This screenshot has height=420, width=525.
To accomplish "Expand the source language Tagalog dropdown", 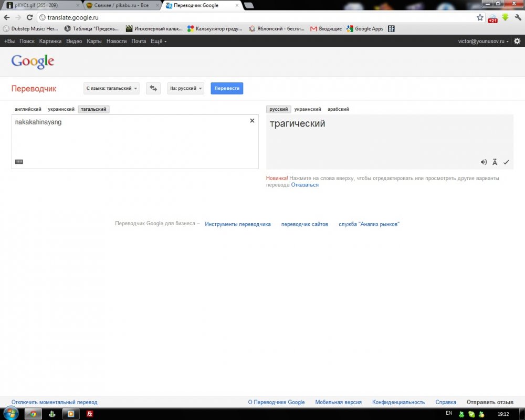I will click(112, 88).
